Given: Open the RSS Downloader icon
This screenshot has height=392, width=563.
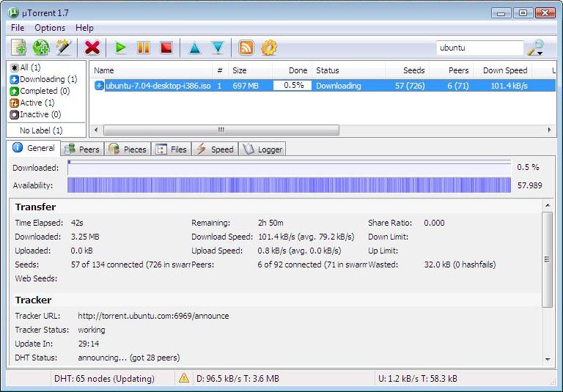Looking at the screenshot, I should click(x=246, y=48).
